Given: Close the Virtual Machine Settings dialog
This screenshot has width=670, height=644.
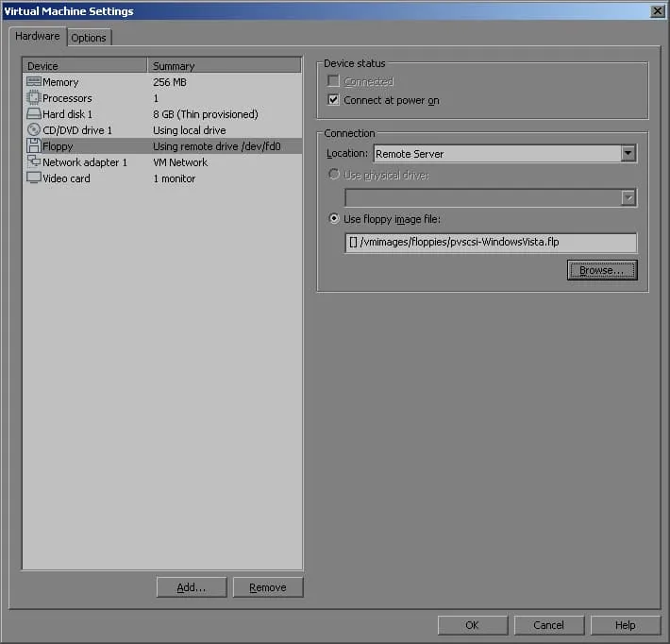Looking at the screenshot, I should [657, 11].
